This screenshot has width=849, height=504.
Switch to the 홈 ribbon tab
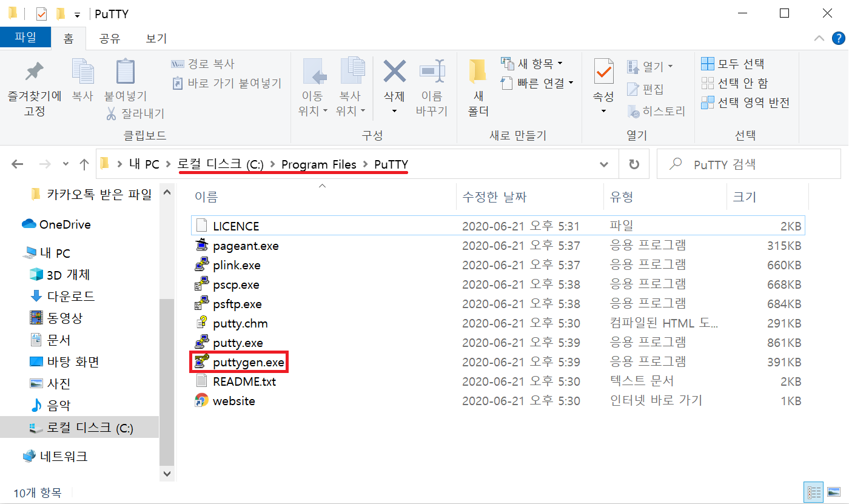click(68, 38)
